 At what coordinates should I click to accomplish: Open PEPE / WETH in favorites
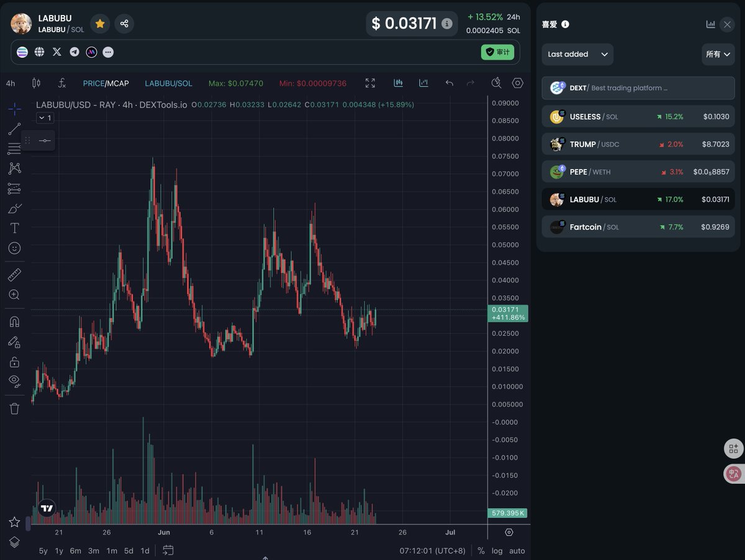638,171
